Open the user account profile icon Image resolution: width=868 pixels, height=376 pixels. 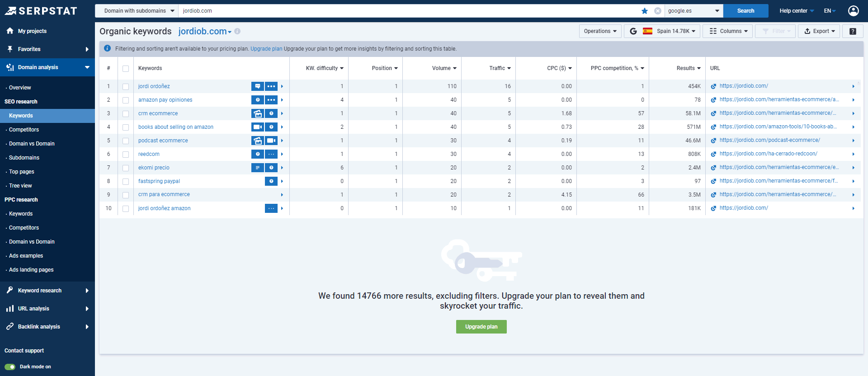[x=854, y=11]
